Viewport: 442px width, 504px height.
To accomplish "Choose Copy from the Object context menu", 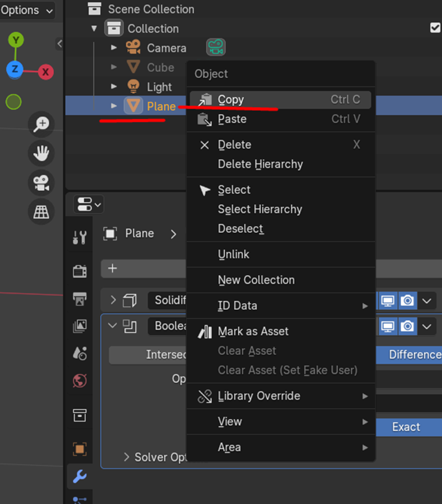I will click(231, 100).
